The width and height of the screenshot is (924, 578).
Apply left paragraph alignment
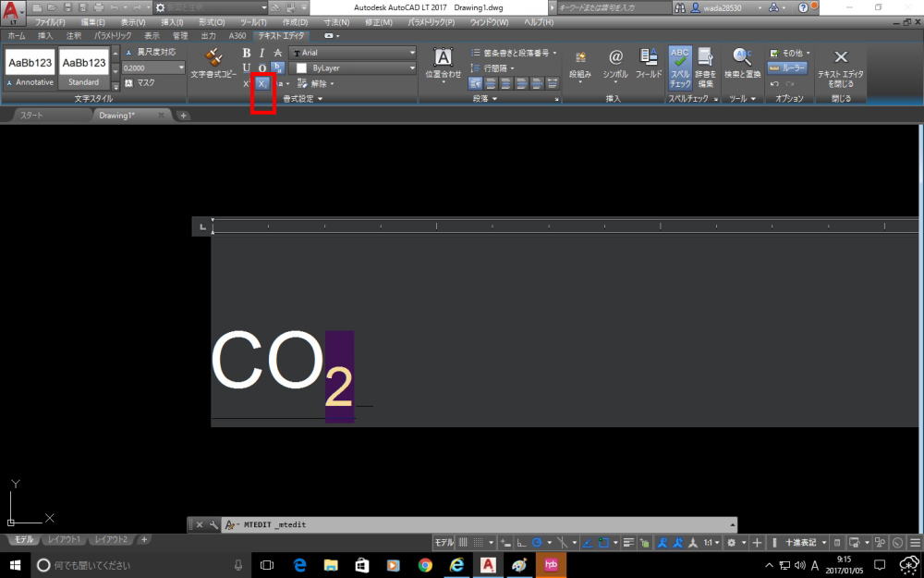pos(491,84)
